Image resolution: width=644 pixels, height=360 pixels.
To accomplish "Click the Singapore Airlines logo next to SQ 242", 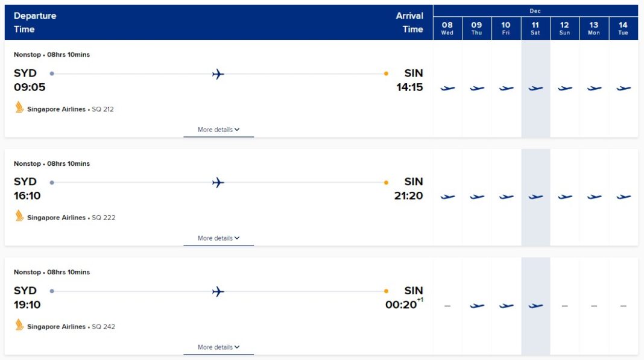I will pos(19,326).
